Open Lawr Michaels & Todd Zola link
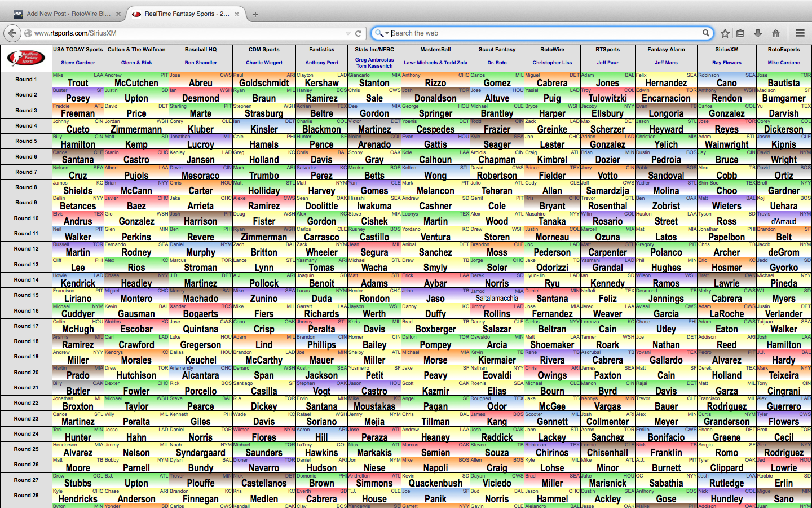812x508 pixels. (x=435, y=63)
